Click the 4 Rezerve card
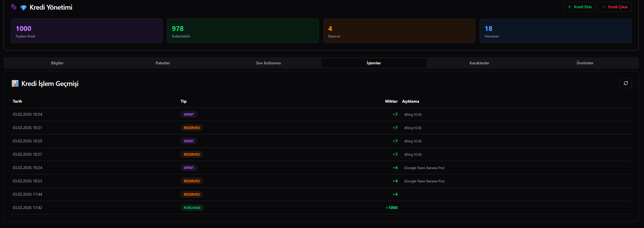 click(399, 31)
